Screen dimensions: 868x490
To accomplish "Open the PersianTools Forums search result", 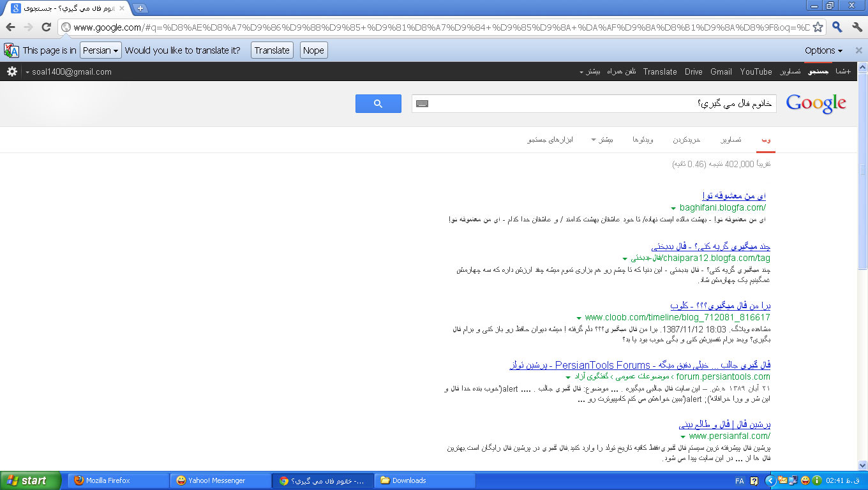I will (640, 365).
